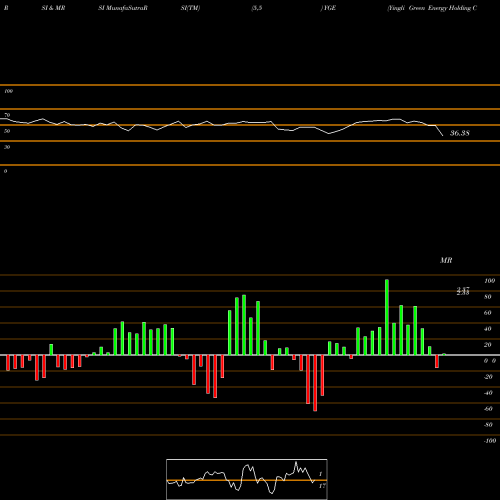Screen dimensions: 500x500
Task: Click the 17 label inside the mini chart
Action: point(322,486)
